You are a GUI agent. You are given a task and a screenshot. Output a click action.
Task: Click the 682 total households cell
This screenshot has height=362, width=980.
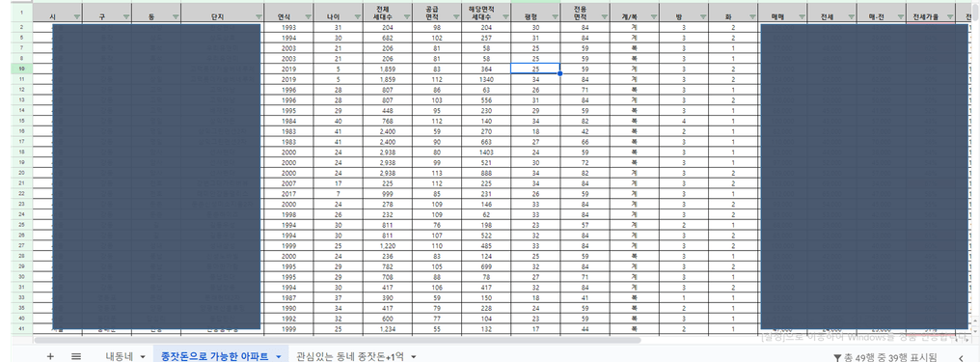coord(387,39)
